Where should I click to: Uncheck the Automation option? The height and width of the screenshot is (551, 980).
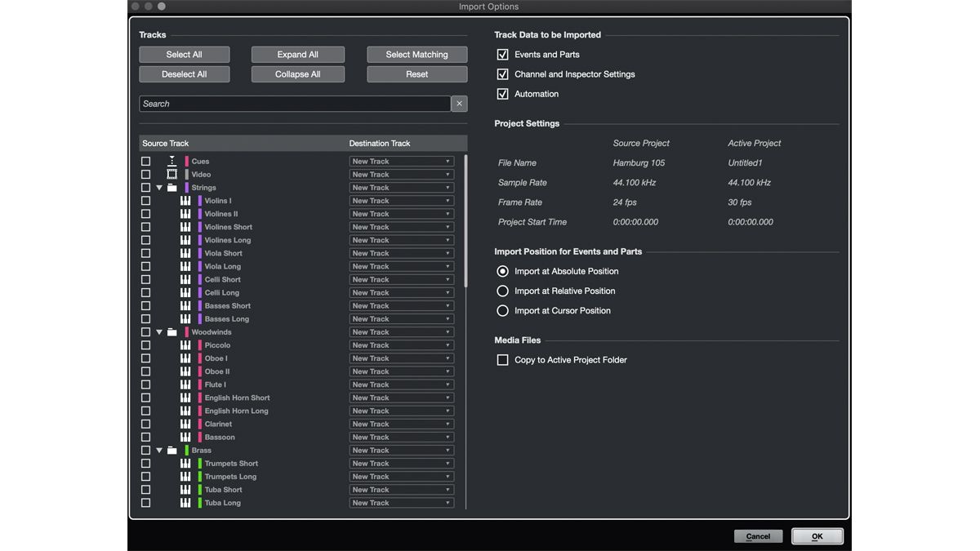click(x=502, y=94)
